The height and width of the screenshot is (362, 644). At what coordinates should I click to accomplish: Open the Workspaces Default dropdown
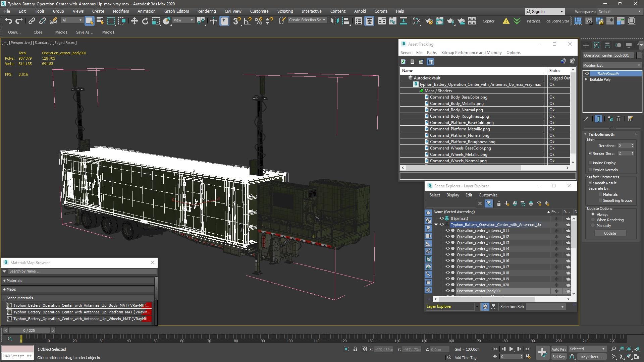[x=619, y=11]
